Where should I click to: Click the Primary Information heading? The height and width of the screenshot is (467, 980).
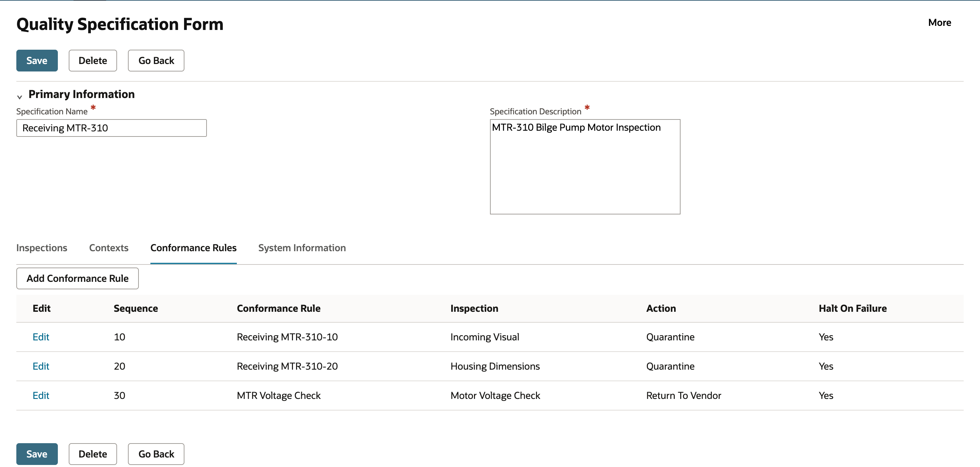pos(81,94)
